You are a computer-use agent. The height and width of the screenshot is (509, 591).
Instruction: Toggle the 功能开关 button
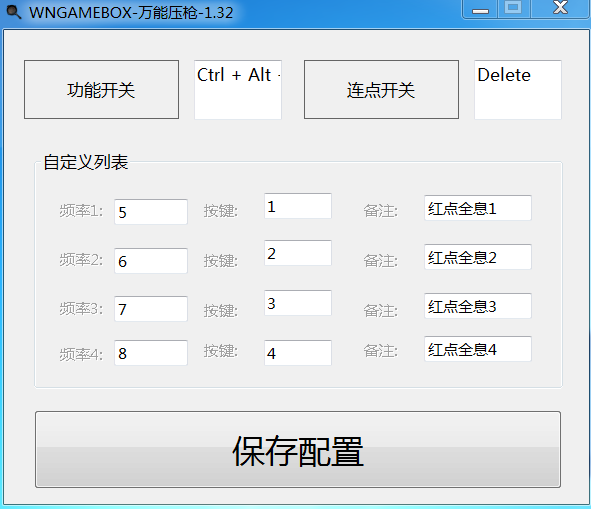tap(101, 89)
